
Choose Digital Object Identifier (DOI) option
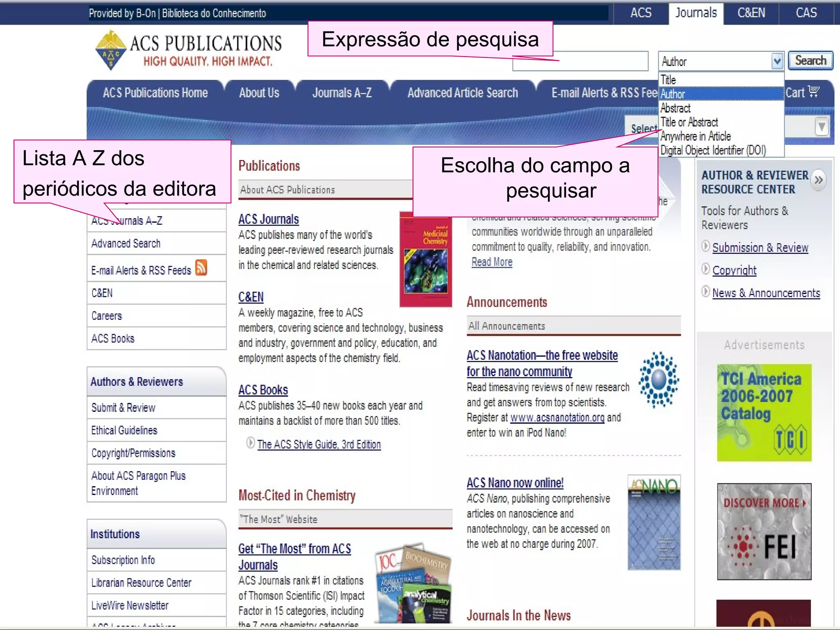[721, 150]
